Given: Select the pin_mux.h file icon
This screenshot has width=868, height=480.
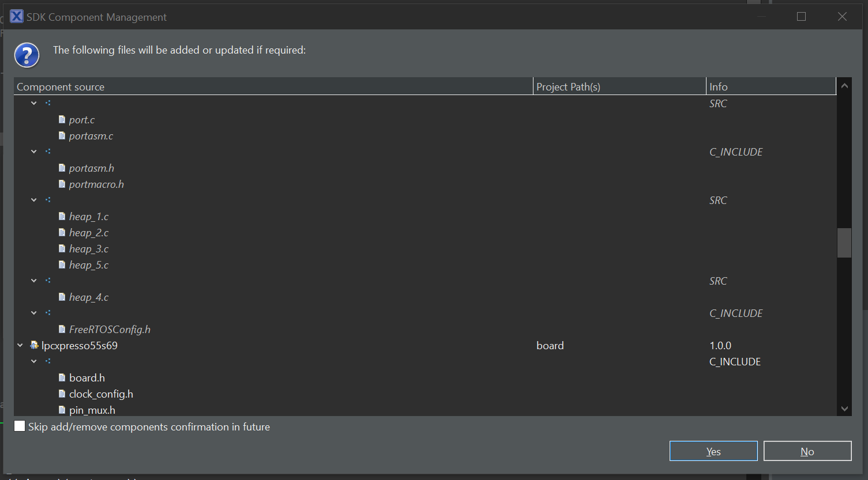Looking at the screenshot, I should (x=62, y=410).
